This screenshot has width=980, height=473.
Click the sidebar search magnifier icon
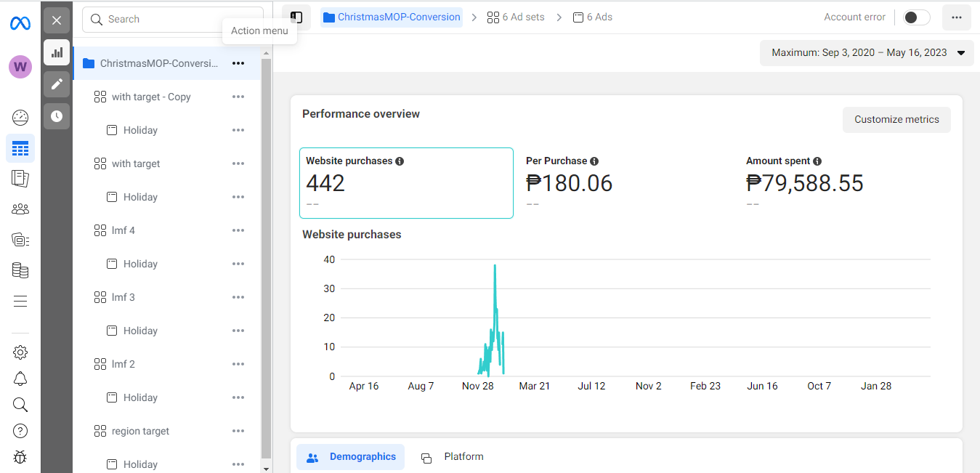[20, 405]
